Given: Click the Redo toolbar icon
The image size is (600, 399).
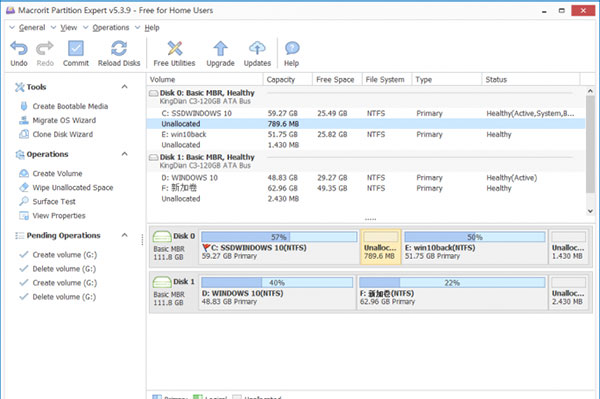Looking at the screenshot, I should (45, 49).
